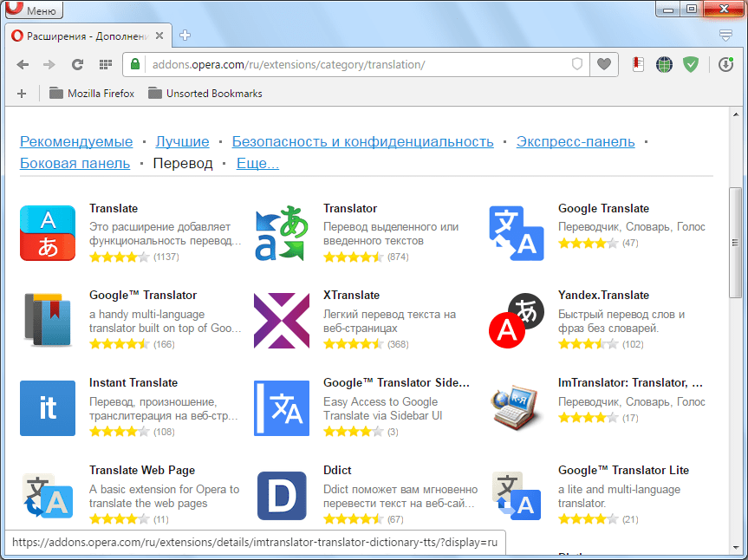
Task: Open Безопасность и конфиденциальность category
Action: 362,142
